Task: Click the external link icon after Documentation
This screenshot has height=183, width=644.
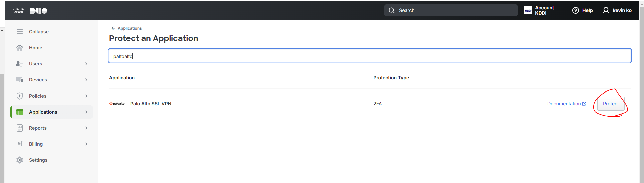Action: click(x=584, y=104)
